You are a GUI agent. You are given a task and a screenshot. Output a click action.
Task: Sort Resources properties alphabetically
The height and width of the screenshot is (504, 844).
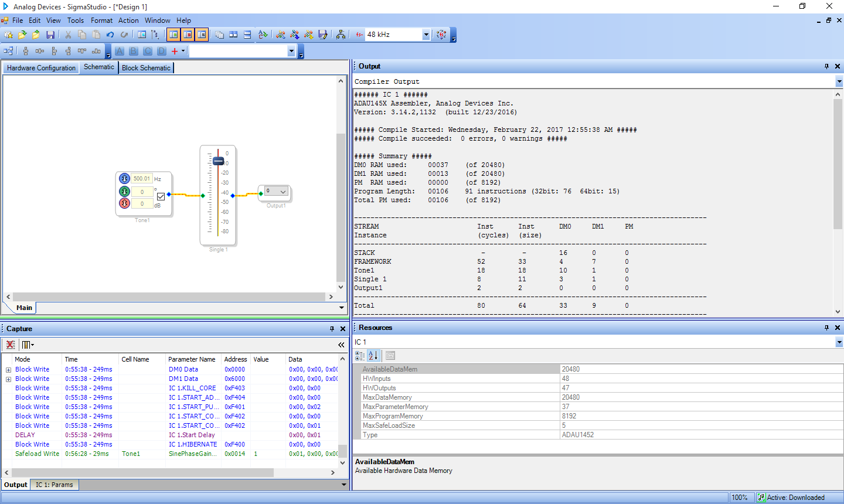pos(373,356)
